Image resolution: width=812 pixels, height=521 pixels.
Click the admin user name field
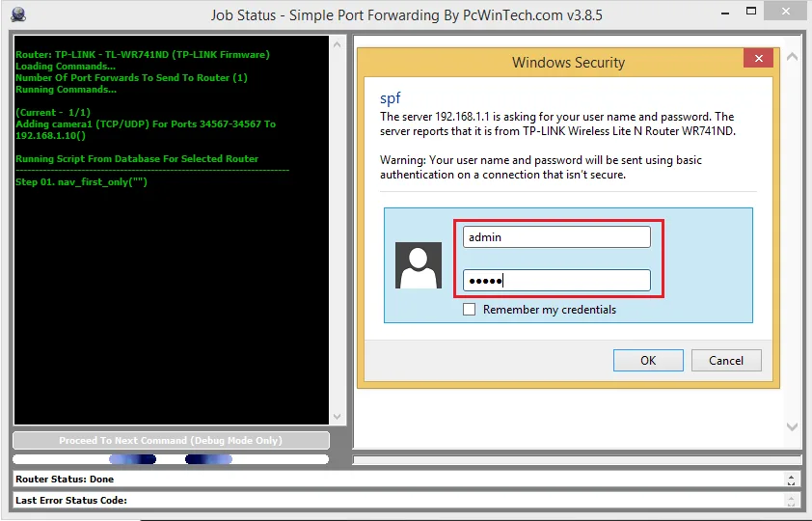pos(556,237)
